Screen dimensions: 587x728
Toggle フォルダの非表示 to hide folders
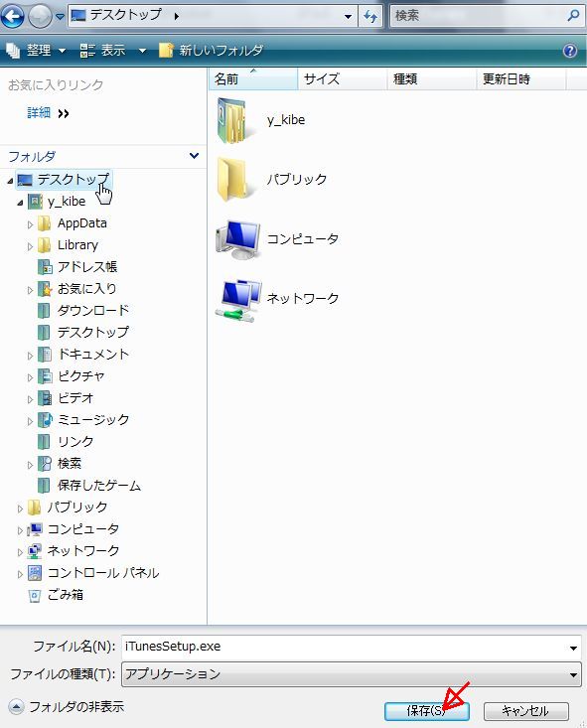(x=67, y=706)
